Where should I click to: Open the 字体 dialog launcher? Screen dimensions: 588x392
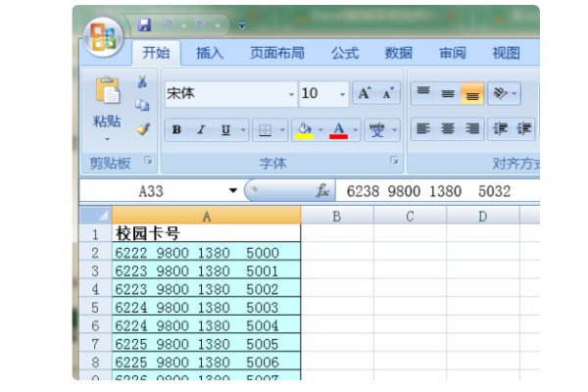pos(394,161)
